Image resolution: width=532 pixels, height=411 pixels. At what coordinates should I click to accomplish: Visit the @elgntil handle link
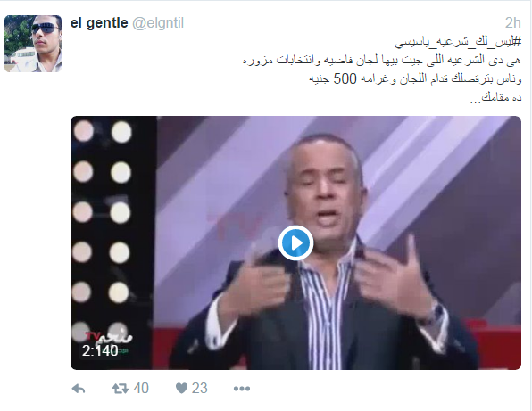[158, 23]
